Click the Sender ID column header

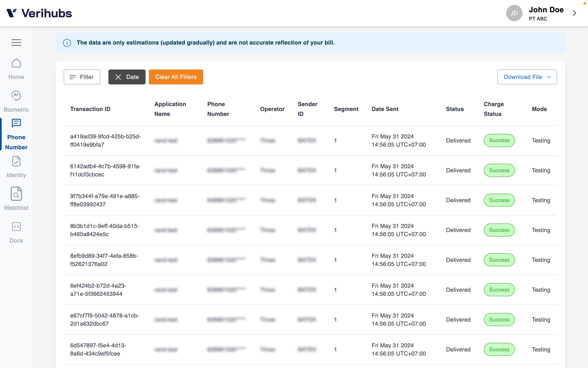click(x=307, y=109)
